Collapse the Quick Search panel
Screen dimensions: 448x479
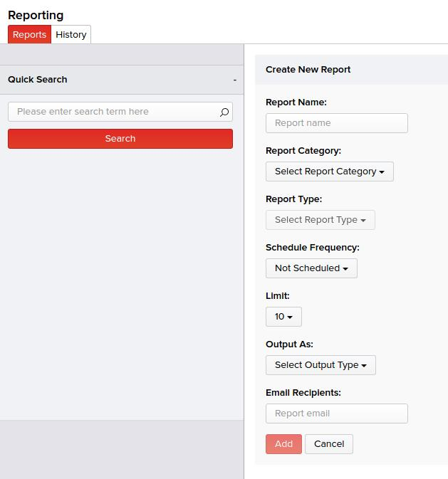pos(234,80)
